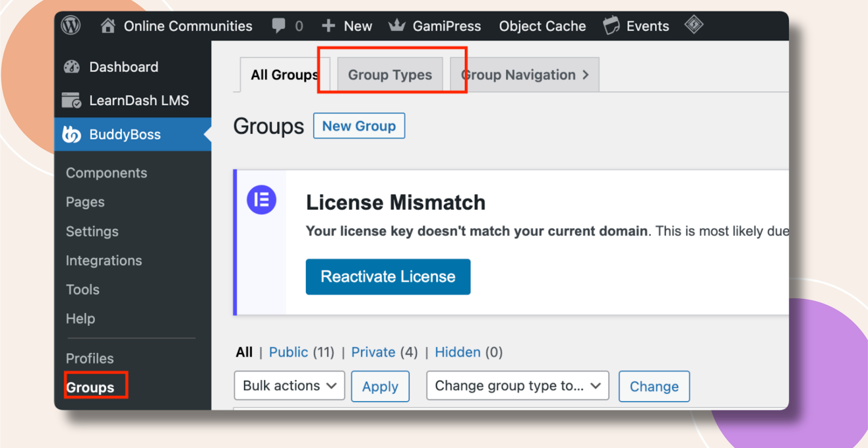Open the Change group type to dropdown
Screen dimensions: 868x448
click(518, 386)
